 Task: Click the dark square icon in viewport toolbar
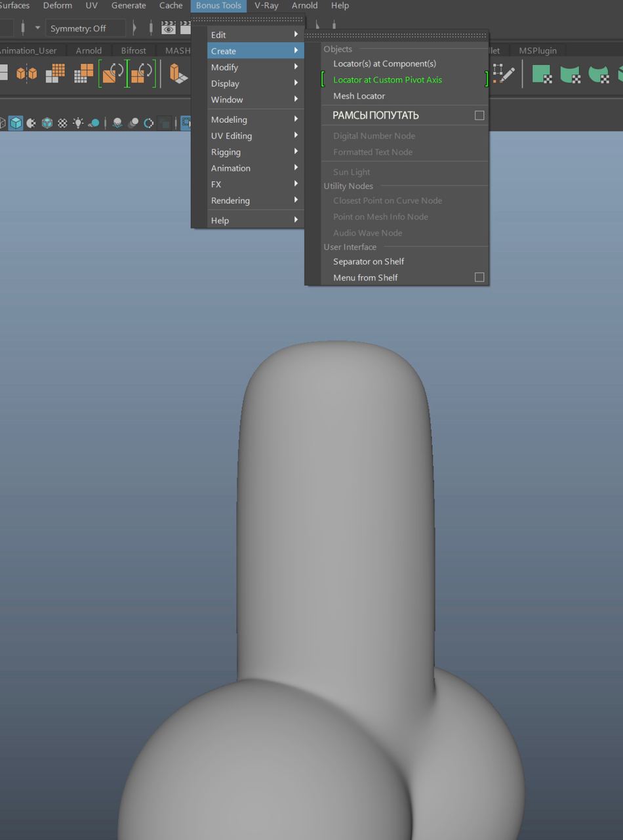click(165, 123)
